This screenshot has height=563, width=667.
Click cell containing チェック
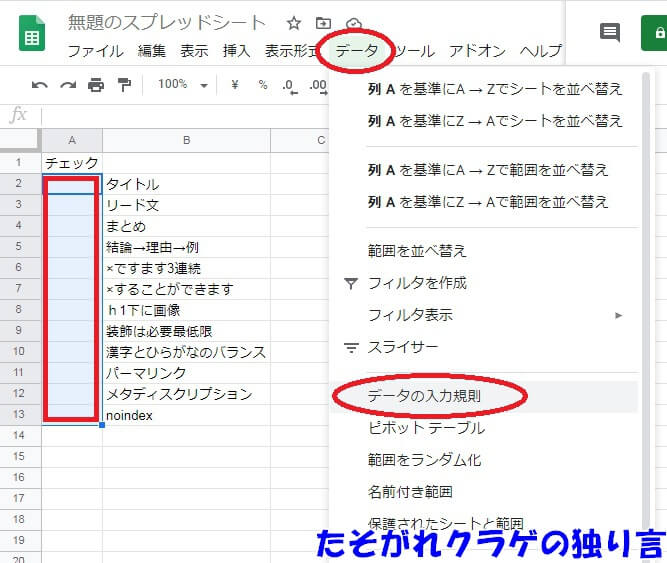(x=72, y=162)
